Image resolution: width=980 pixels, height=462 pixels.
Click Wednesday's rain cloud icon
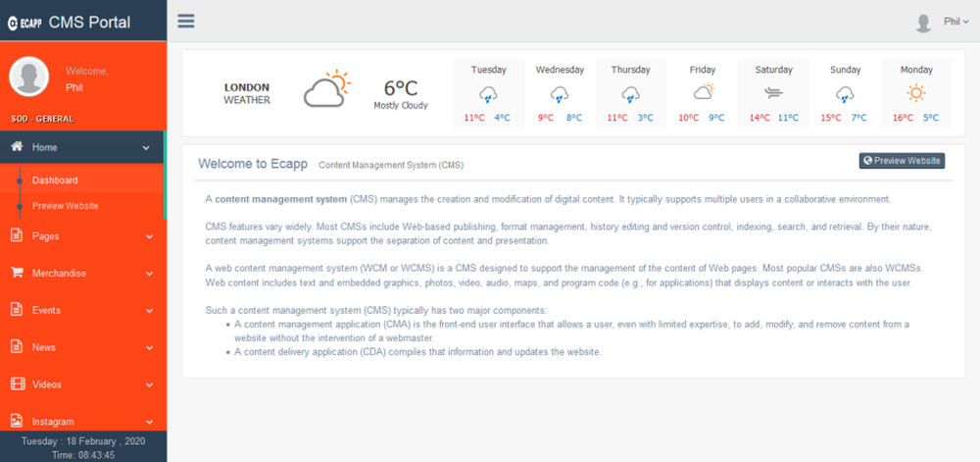click(x=560, y=94)
